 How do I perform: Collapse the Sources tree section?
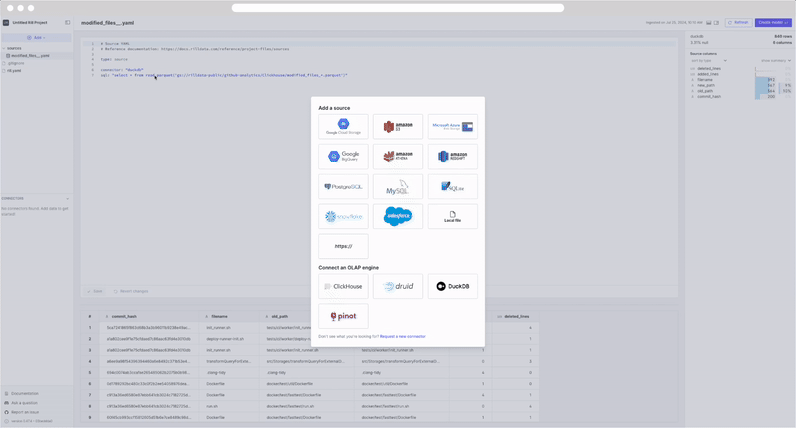pyautogui.click(x=4, y=48)
